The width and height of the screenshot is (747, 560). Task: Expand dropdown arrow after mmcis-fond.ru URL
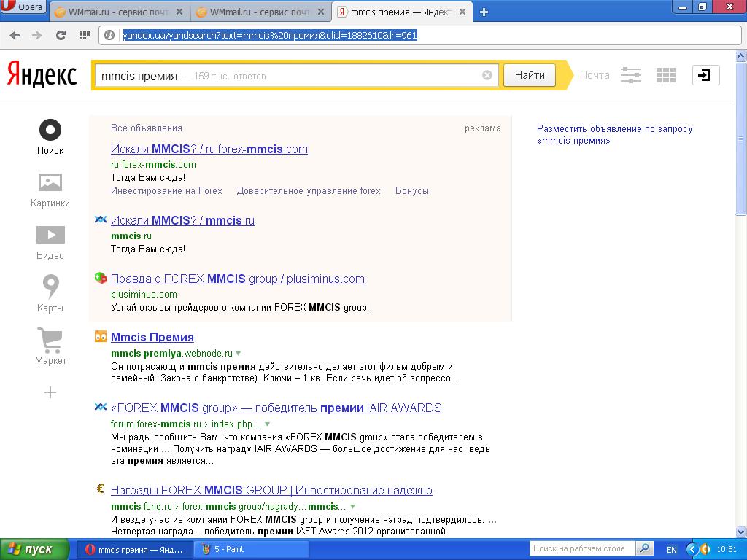[x=352, y=506]
